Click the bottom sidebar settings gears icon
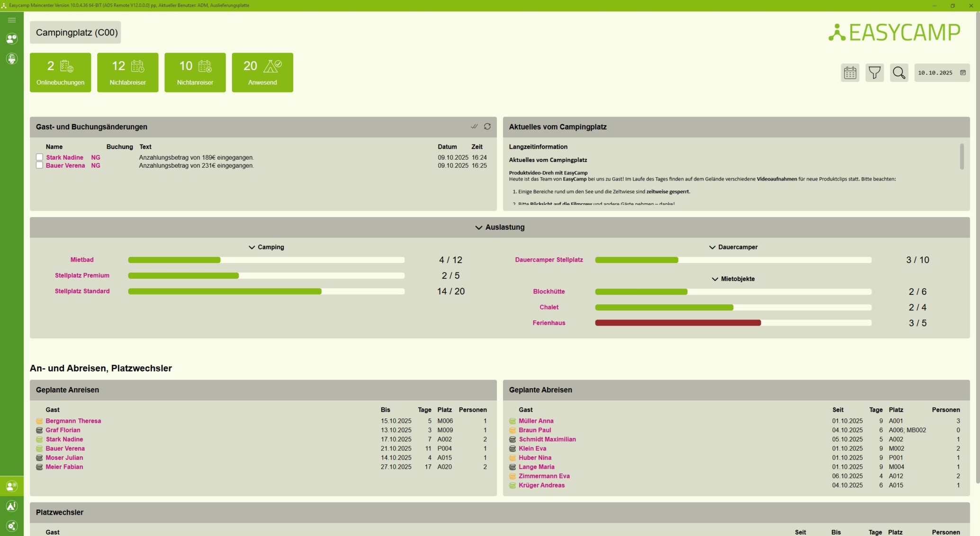Viewport: 980px width, 536px height. [12, 526]
